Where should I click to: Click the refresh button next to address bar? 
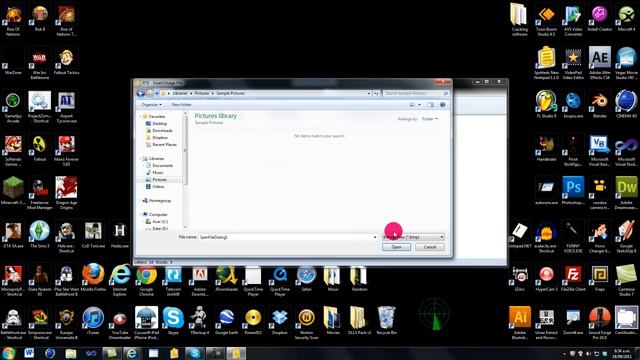coord(376,93)
